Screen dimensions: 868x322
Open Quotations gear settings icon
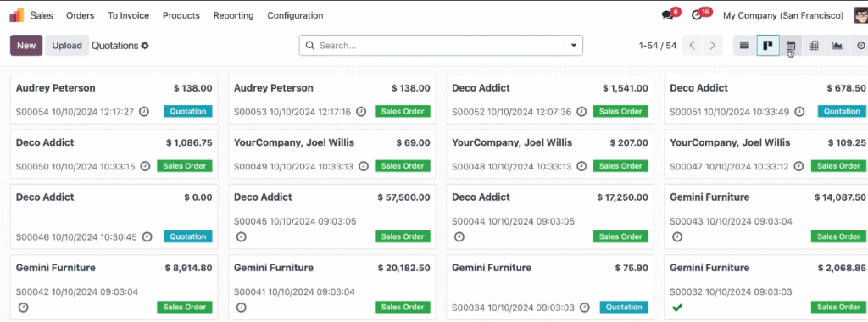click(145, 46)
